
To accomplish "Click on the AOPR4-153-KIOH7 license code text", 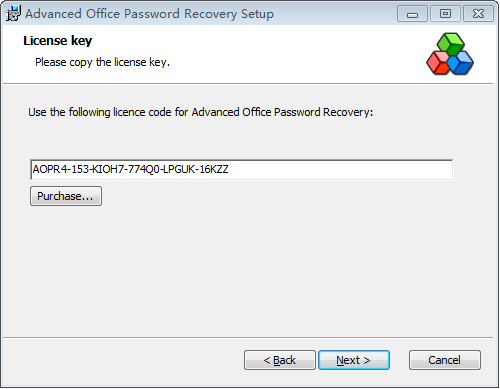I will [x=130, y=169].
